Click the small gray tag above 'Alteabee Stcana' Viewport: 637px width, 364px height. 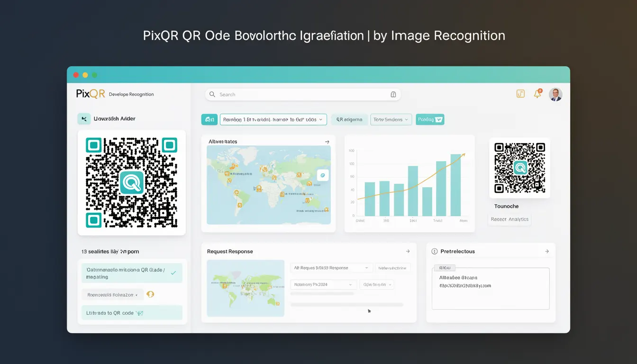pos(444,267)
